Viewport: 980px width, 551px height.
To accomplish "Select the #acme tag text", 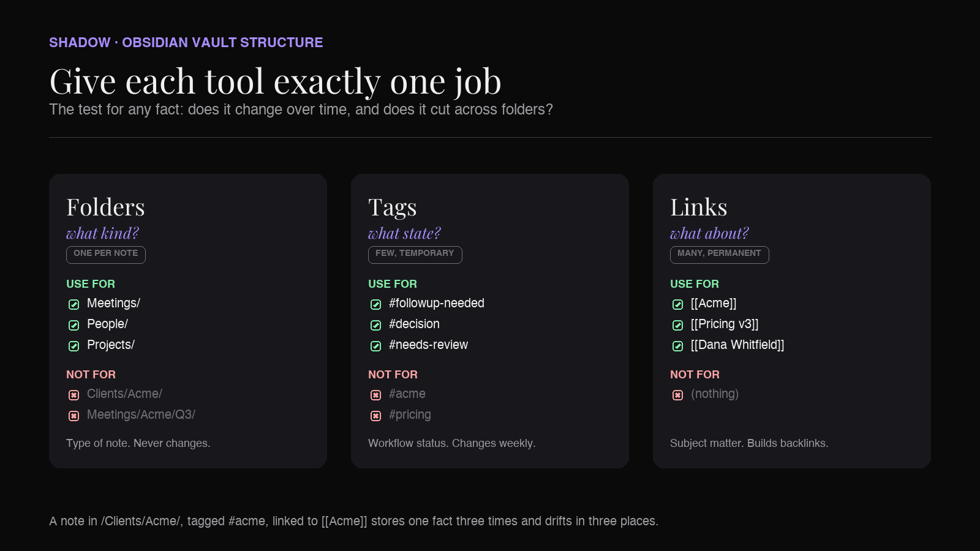I will 407,394.
